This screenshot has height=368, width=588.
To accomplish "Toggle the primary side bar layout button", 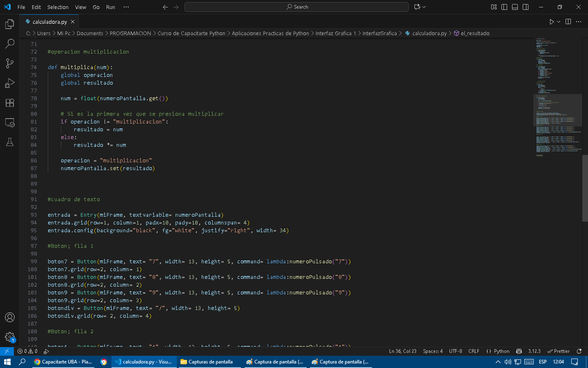I will click(x=504, y=7).
